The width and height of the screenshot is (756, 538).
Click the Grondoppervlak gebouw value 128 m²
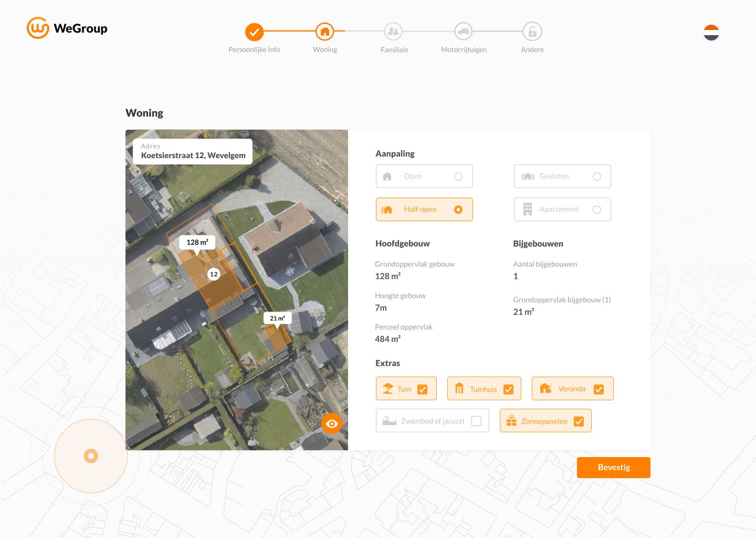(x=387, y=276)
